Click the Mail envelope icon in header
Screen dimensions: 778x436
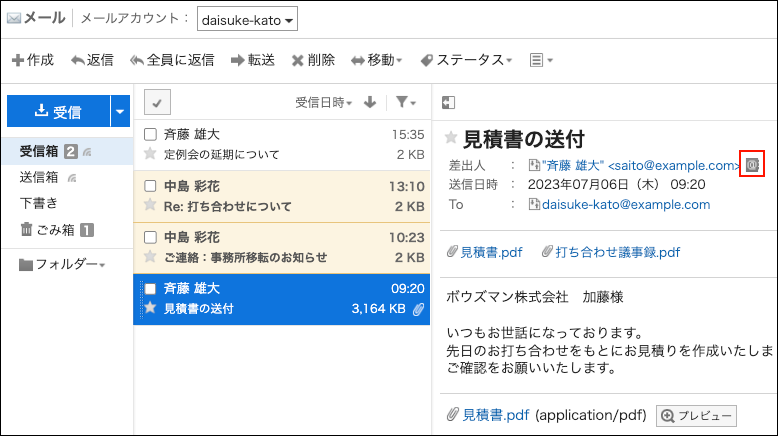[14, 18]
